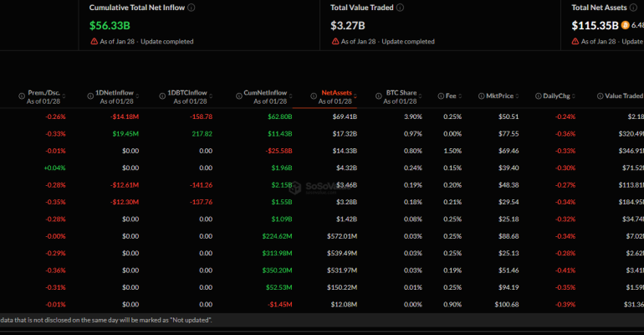
Task: Select the green $56.33B cumulative inflow value
Action: click(x=110, y=25)
